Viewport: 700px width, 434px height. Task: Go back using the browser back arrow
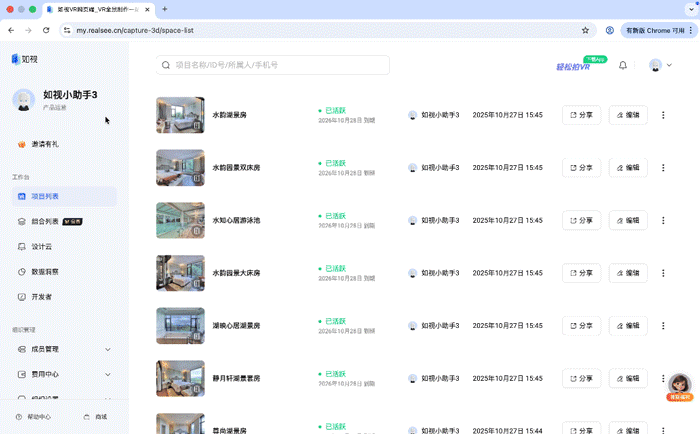coord(11,30)
